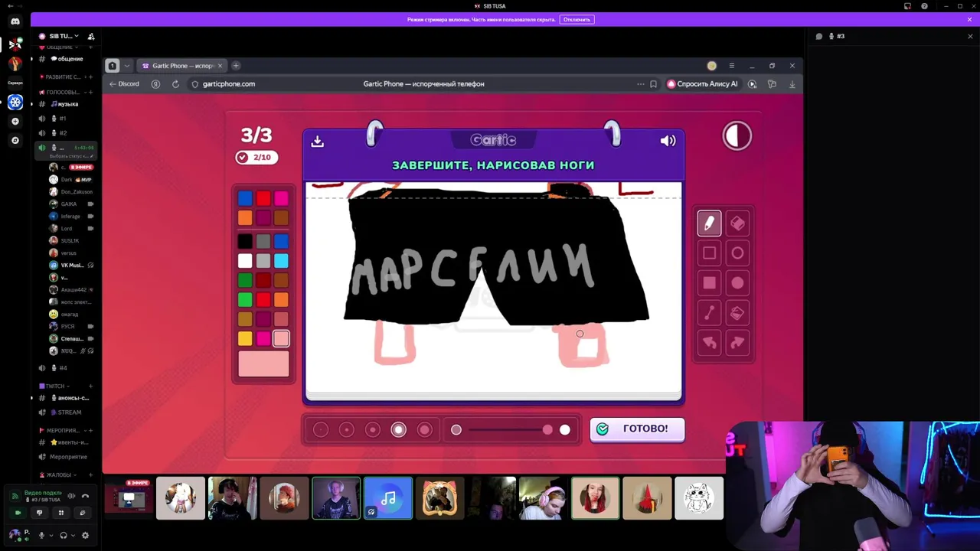Pick the yellow color swatch

click(x=245, y=338)
